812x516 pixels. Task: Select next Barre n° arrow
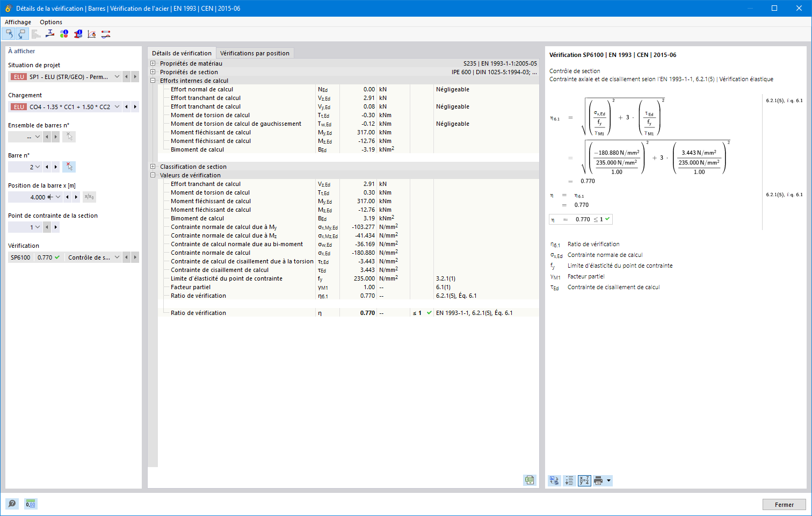click(x=55, y=167)
